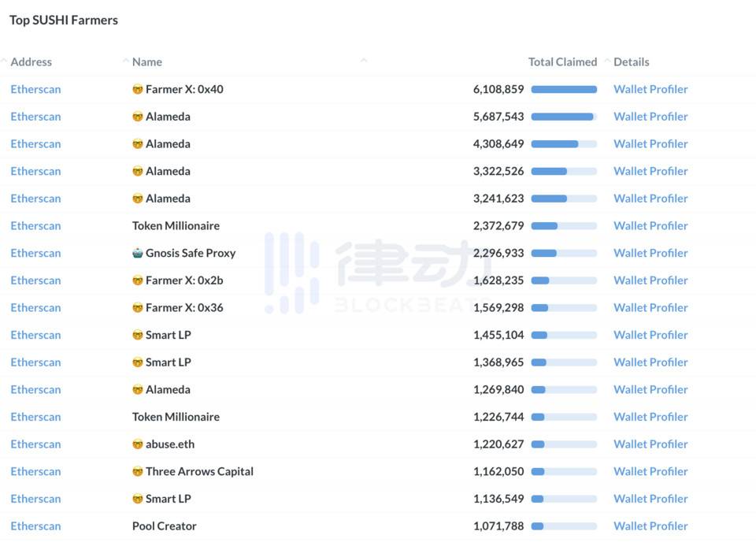The height and width of the screenshot is (546, 756).
Task: Click the emoji icon in the Smart LP 1,455,104 row
Action: click(137, 335)
